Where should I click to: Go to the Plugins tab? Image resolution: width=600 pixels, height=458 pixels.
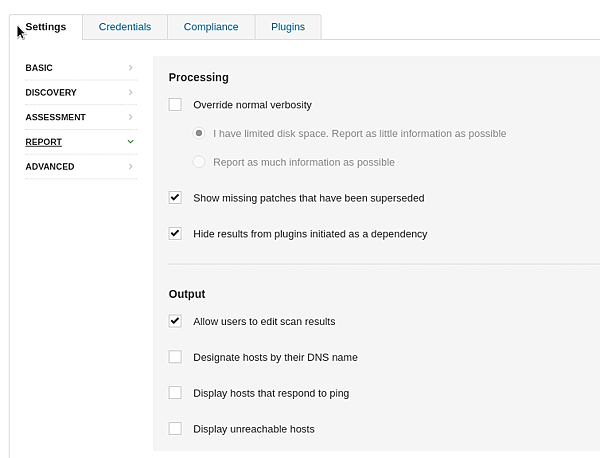(x=288, y=27)
